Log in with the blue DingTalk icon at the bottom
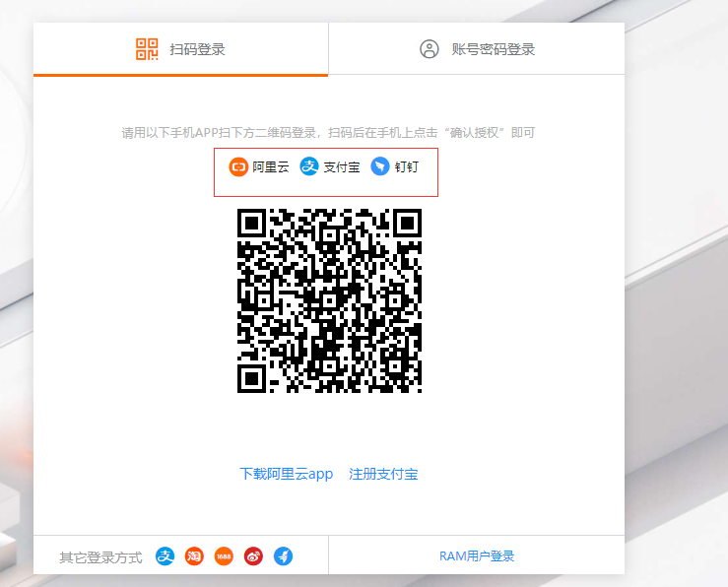Screen dimensions: 728x587 pos(283,555)
